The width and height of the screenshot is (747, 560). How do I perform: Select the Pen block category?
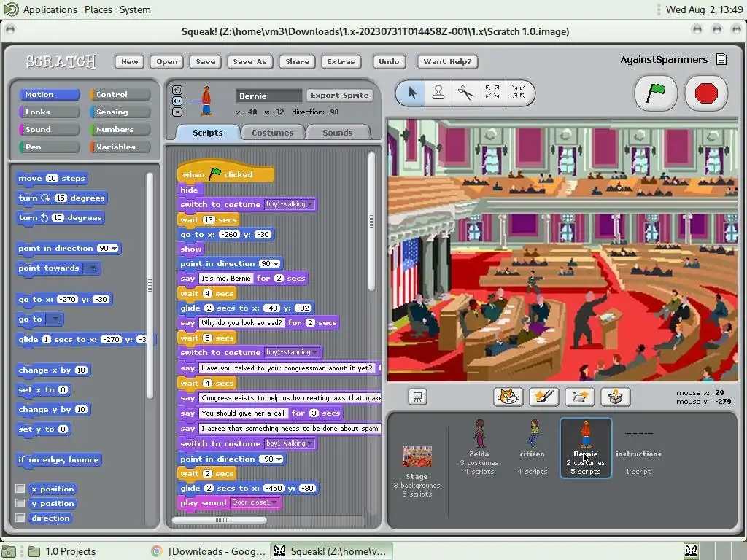49,147
